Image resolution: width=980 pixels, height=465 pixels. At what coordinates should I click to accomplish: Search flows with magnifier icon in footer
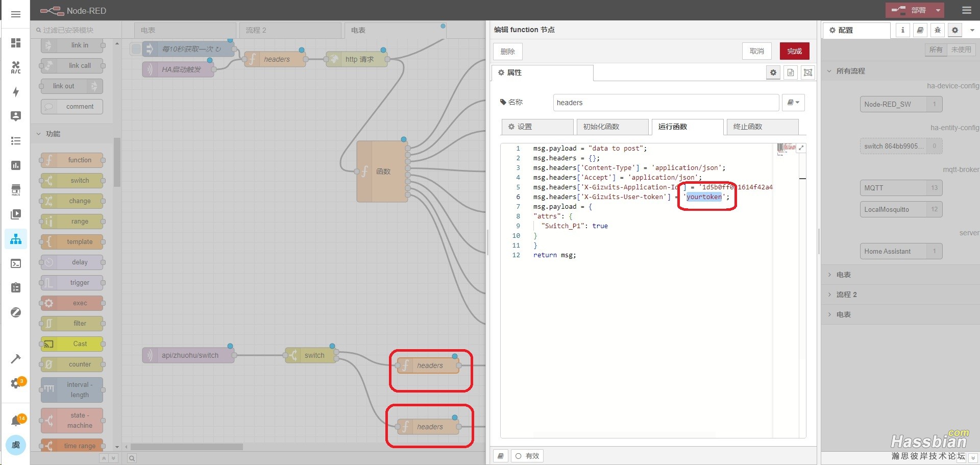tap(132, 458)
